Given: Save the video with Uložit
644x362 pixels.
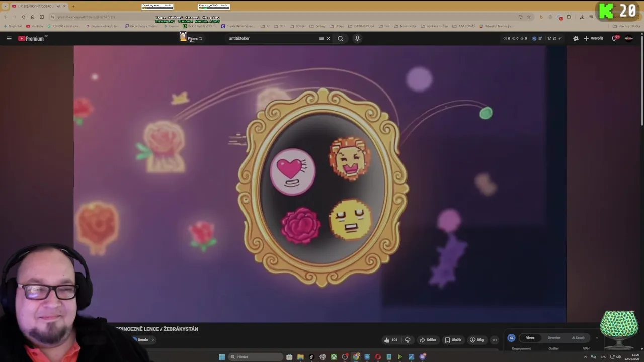Looking at the screenshot, I should (x=453, y=340).
